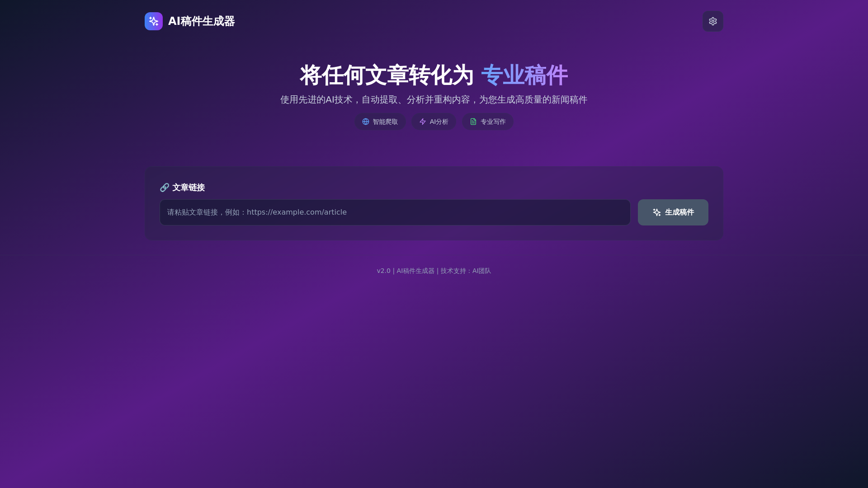Click the gradient 专业稿件 headline text

(x=524, y=75)
